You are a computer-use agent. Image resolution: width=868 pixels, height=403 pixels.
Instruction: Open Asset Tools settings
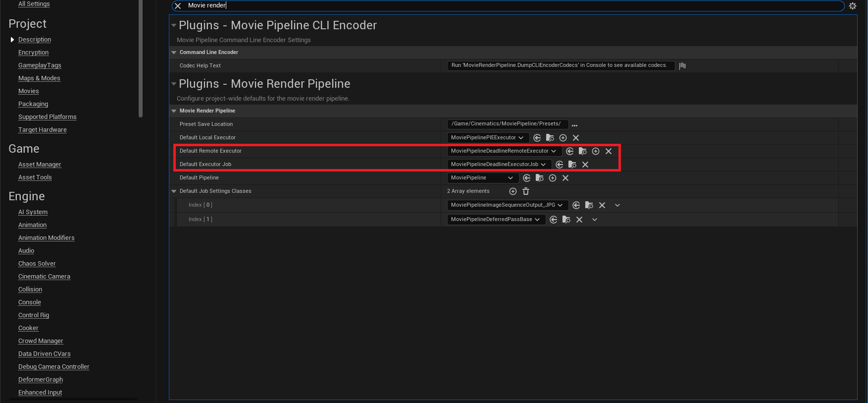pyautogui.click(x=35, y=177)
